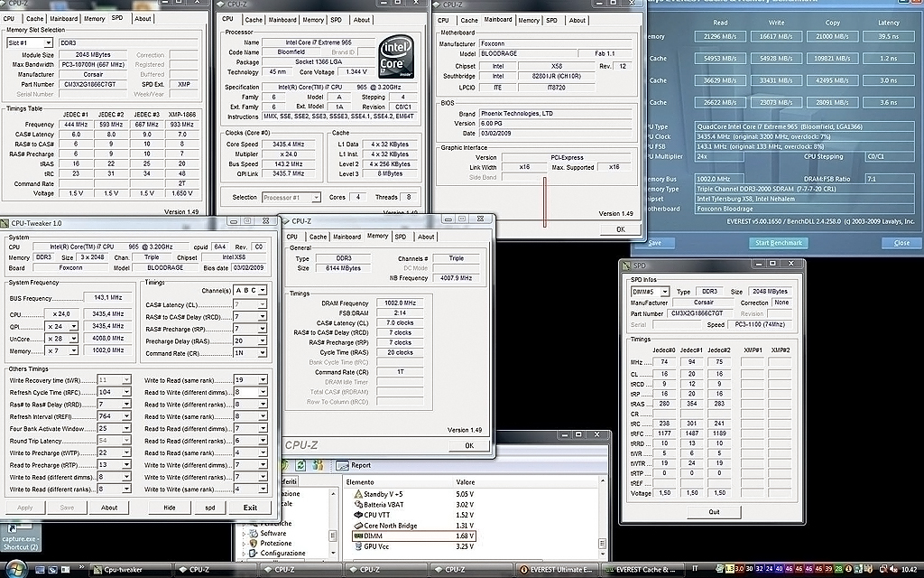
Task: Click the NB Frequency value '4007.9 MHz'
Action: [x=456, y=278]
